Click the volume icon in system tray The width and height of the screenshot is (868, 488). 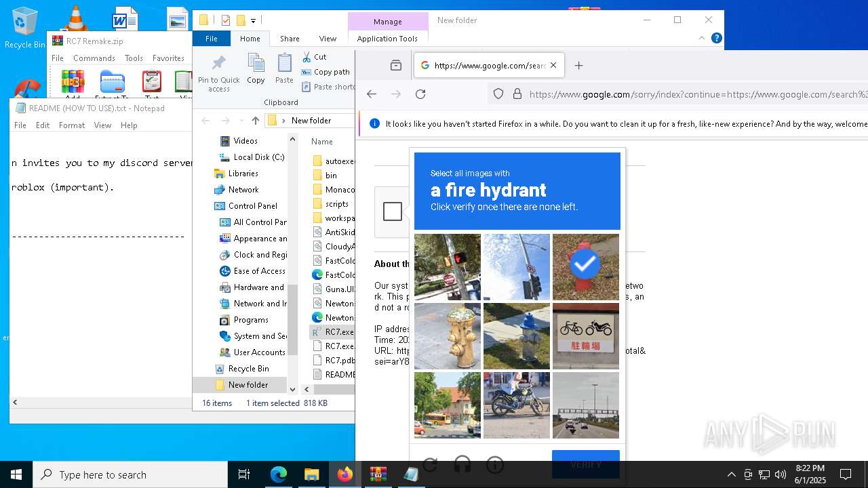(x=781, y=474)
